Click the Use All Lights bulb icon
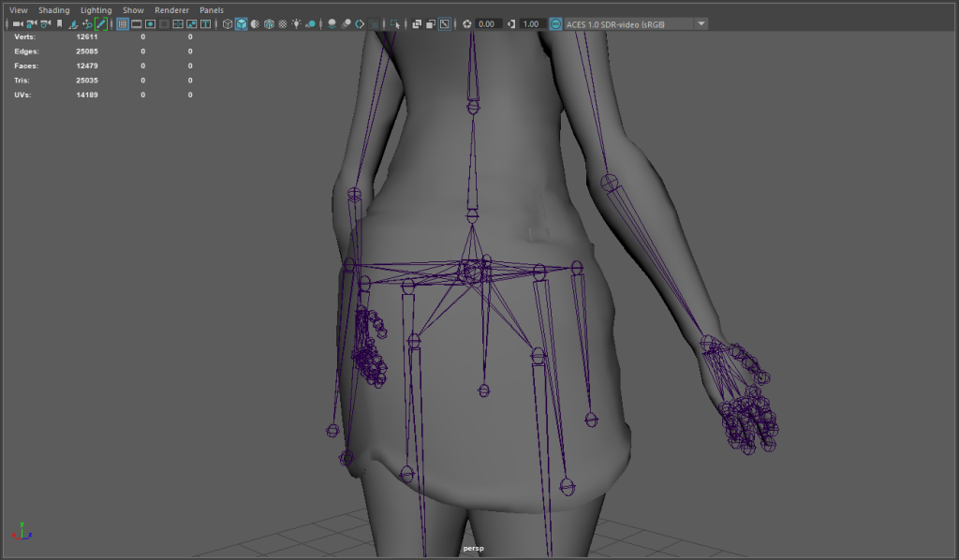Image resolution: width=959 pixels, height=560 pixels. (297, 23)
